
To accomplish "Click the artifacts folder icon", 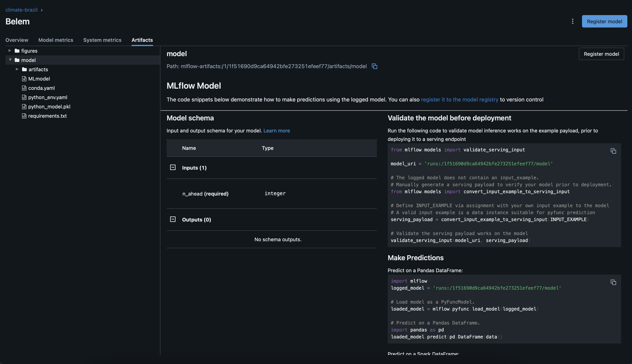I will [24, 69].
